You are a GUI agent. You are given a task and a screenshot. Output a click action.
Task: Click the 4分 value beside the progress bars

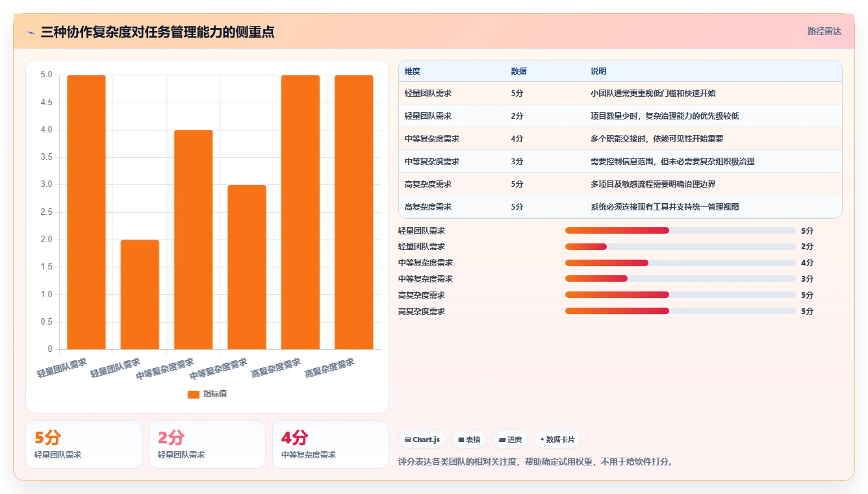(807, 263)
